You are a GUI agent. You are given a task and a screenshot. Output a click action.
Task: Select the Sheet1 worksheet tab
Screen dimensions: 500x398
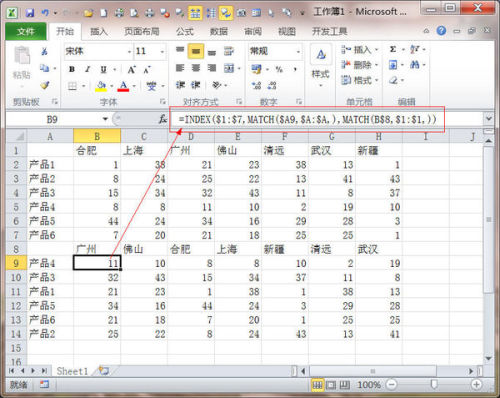(x=72, y=371)
